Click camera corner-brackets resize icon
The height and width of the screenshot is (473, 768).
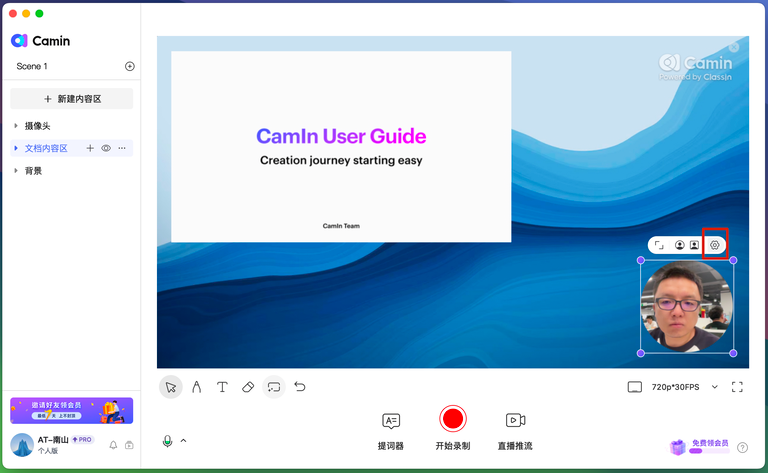(x=659, y=245)
